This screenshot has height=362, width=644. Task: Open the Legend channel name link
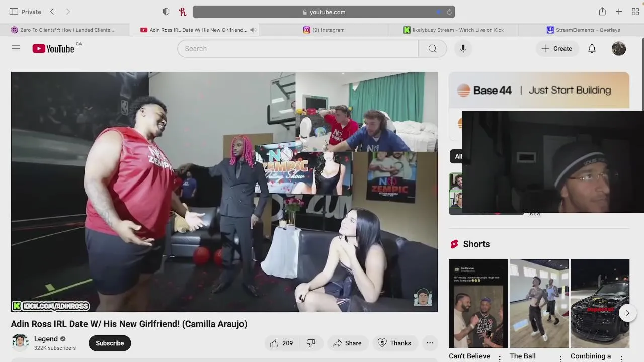[46, 339]
